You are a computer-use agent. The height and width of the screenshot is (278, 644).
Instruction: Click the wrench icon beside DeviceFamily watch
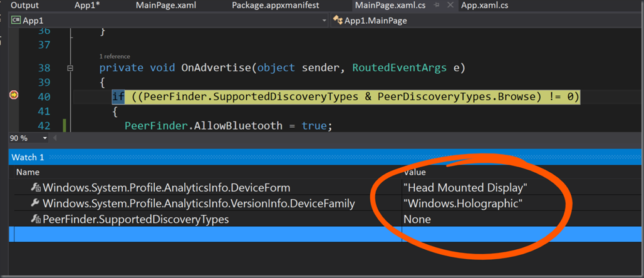pos(36,203)
